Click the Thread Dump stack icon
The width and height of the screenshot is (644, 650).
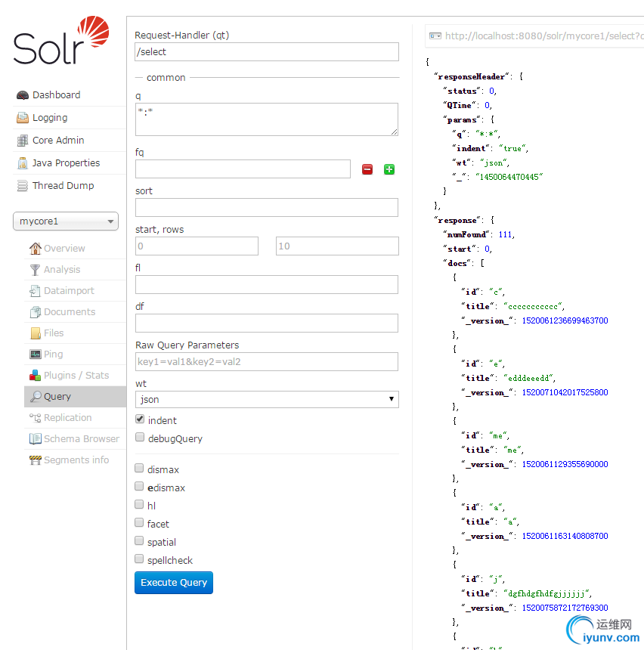(x=23, y=186)
